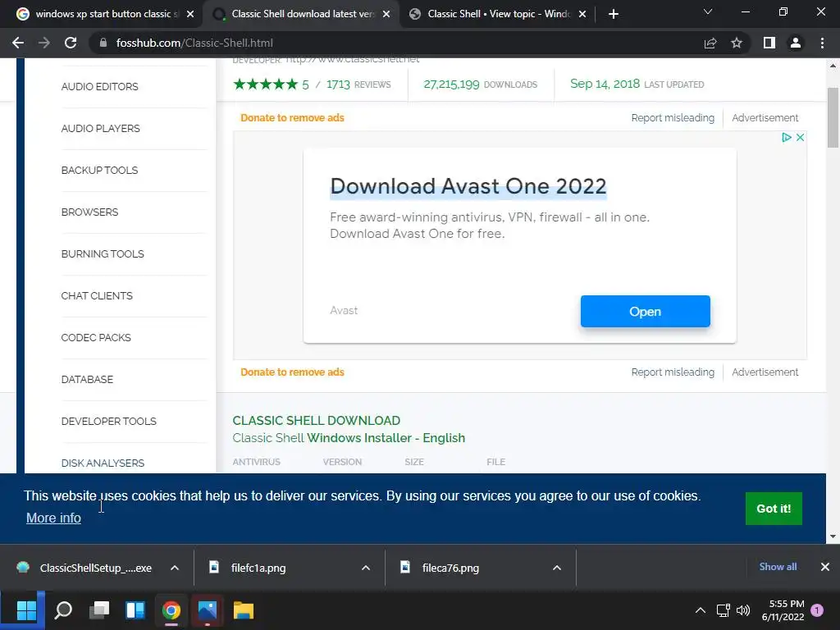The image size is (840, 630).
Task: Open the CODEC PACKS category
Action: tap(96, 337)
